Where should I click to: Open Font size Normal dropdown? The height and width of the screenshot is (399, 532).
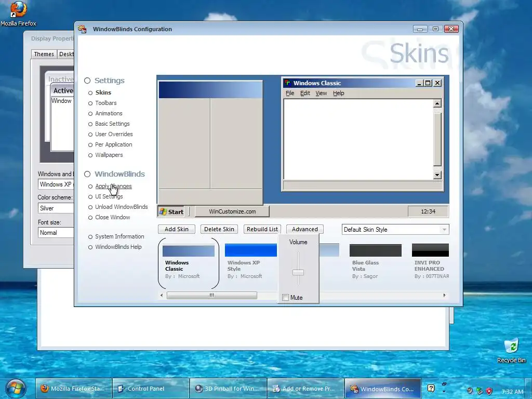click(56, 233)
